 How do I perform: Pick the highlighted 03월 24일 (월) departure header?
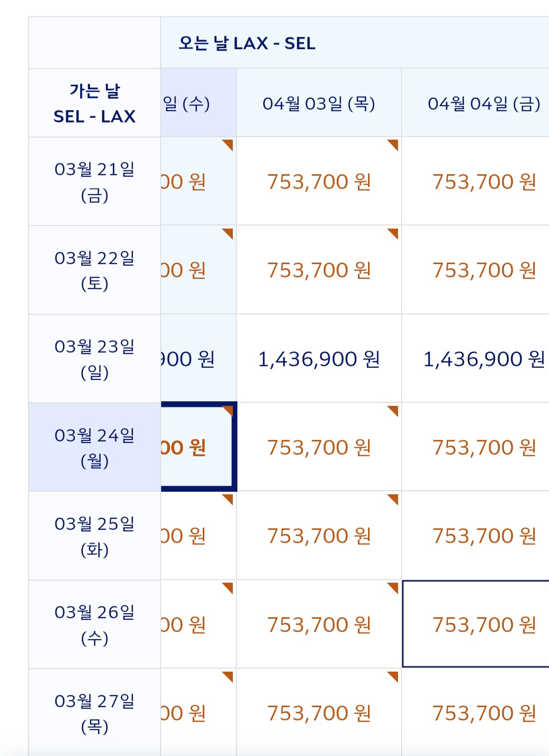[x=95, y=447]
